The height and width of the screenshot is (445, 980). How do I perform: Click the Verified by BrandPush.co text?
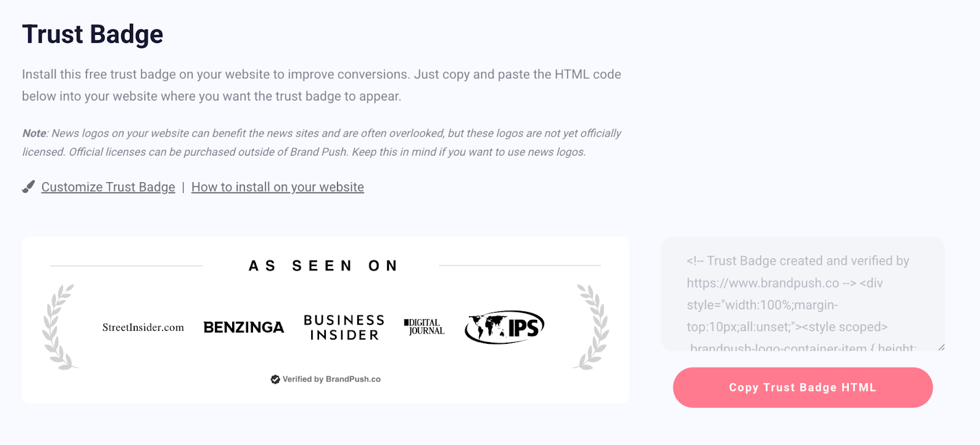[331, 379]
